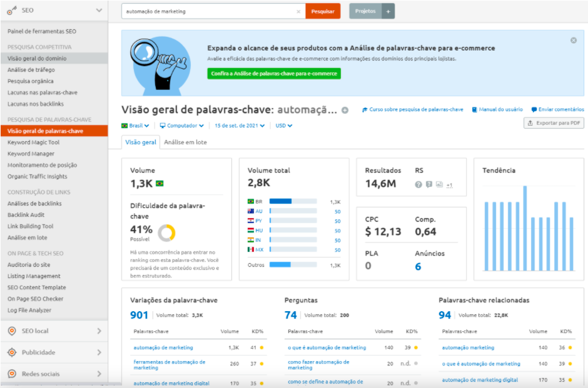This screenshot has height=388, width=588.
Task: Click Enviar comentários link
Action: (x=557, y=109)
